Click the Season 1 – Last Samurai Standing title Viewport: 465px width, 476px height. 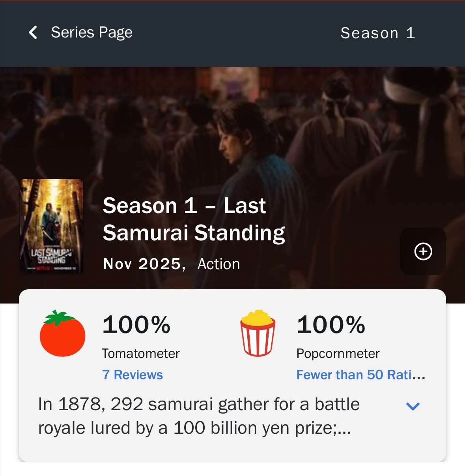coord(194,219)
